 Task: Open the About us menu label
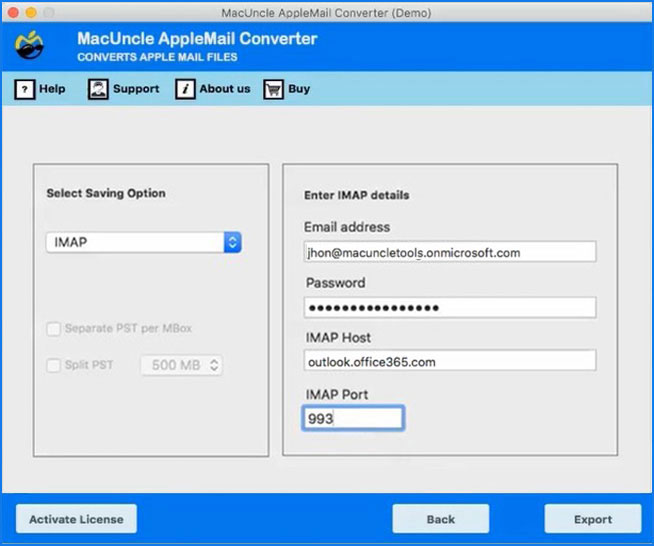click(x=225, y=89)
